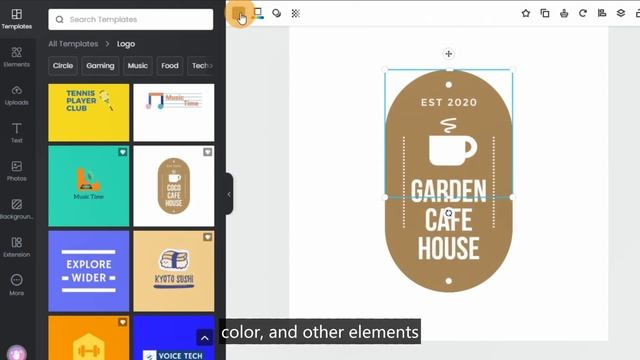Filter templates by Tech
640x360 pixels.
coord(200,66)
